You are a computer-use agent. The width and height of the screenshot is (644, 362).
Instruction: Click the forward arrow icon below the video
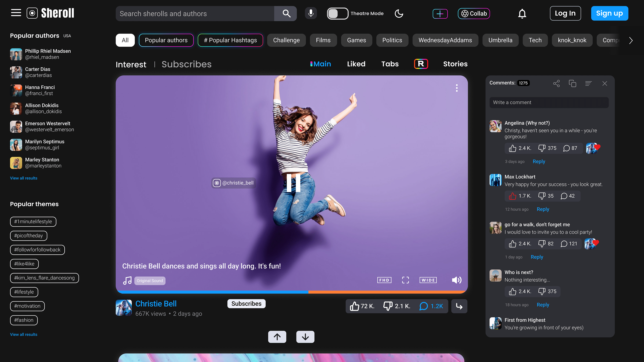459,306
